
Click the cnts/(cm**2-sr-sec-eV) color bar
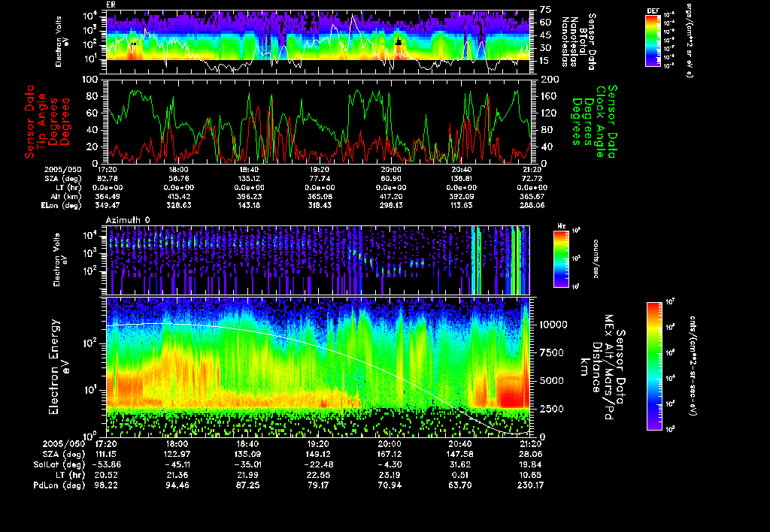point(654,366)
